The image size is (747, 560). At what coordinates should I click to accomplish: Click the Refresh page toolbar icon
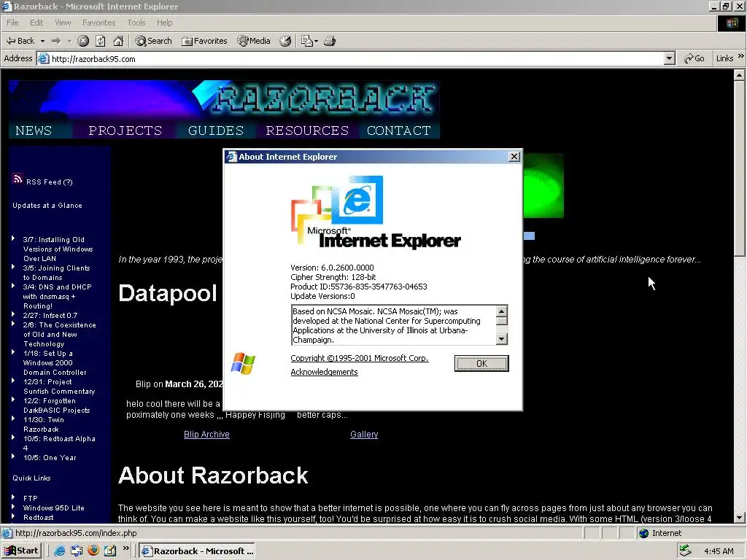(x=101, y=41)
